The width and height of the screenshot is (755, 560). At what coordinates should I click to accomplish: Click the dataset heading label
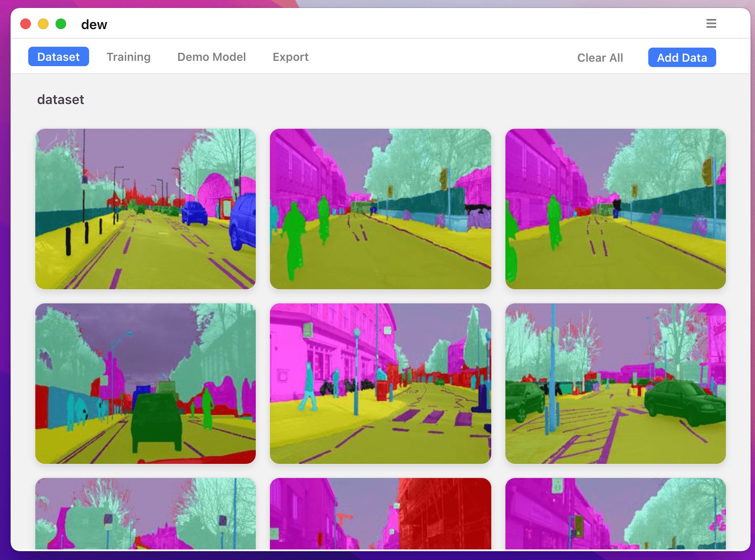pos(60,100)
